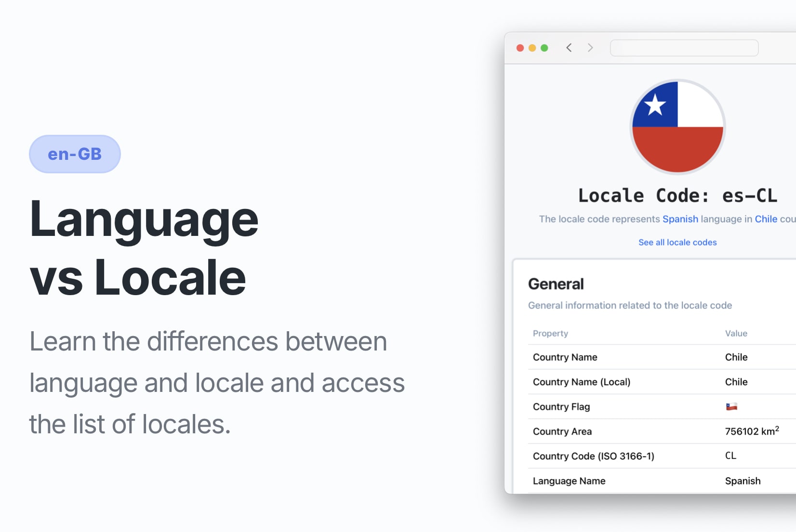Screen dimensions: 796x532
Task: Click the circular Chile flag image
Action: [x=678, y=127]
